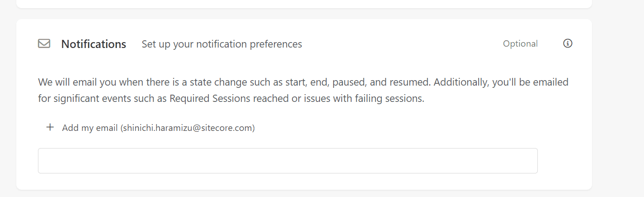Click the white card strip above Notifications
The height and width of the screenshot is (197, 644).
pyautogui.click(x=304, y=3)
